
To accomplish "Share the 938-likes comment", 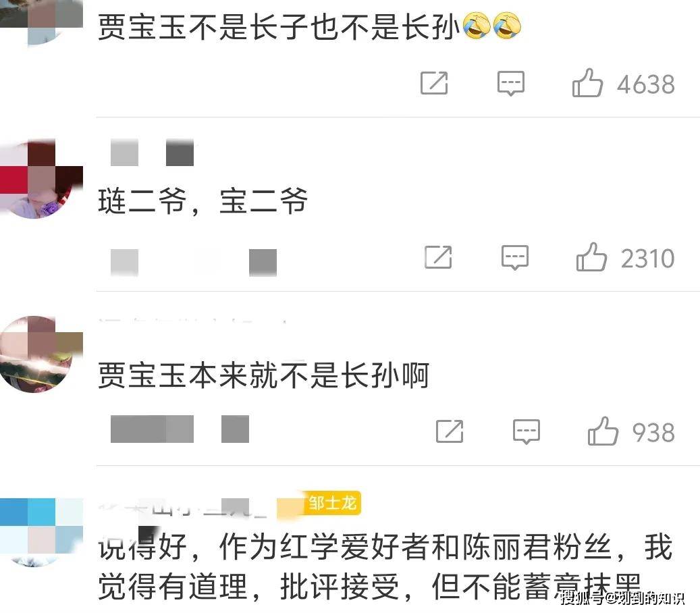I will 450,431.
